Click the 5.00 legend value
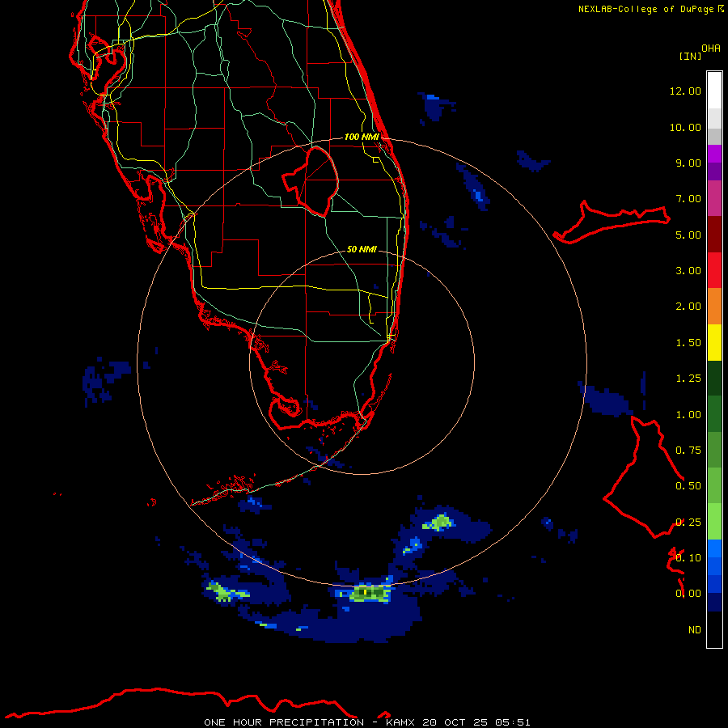Viewport: 728px width, 728px height. (688, 235)
